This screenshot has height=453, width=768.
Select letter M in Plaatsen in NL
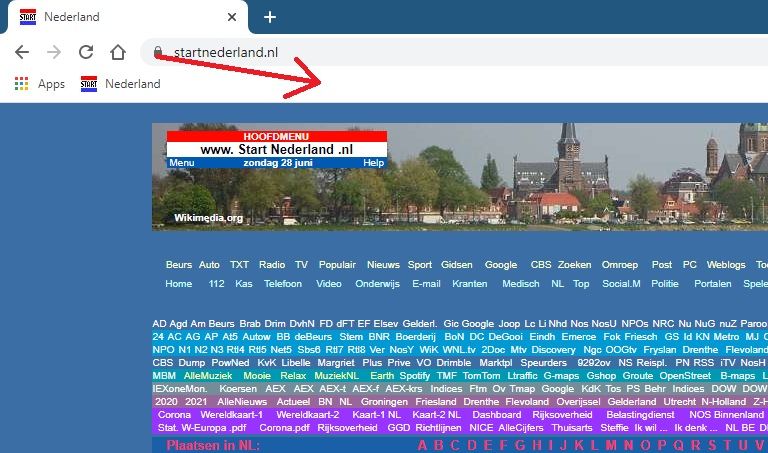[611, 446]
